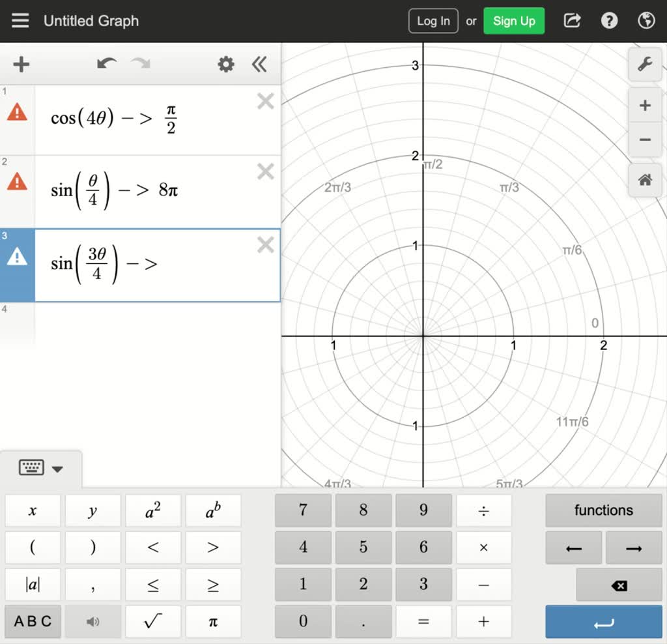Viewport: 667px width, 644px height.
Task: Reset graph to default home view
Action: pos(645,180)
